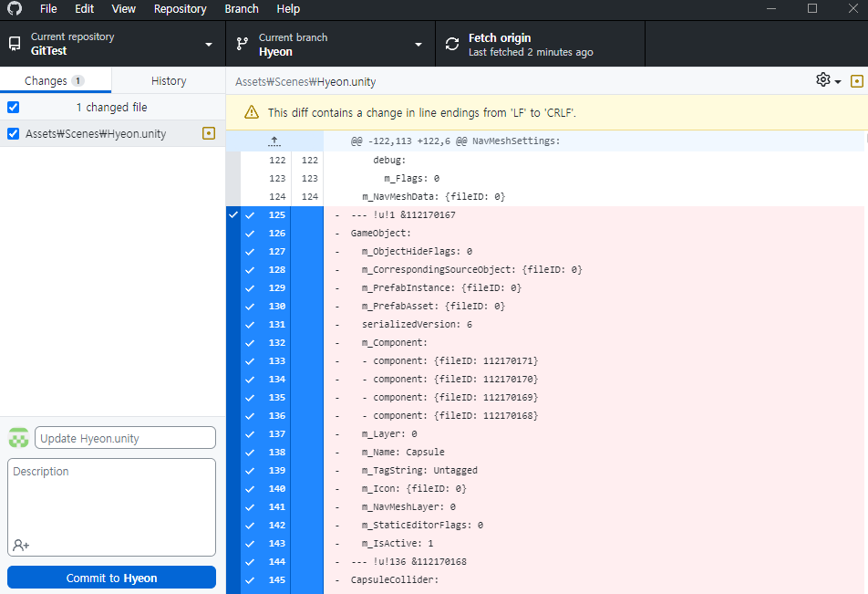This screenshot has width=868, height=594.
Task: Click the hunk header @@ -122,113 +122,6 line
Action: tap(455, 141)
